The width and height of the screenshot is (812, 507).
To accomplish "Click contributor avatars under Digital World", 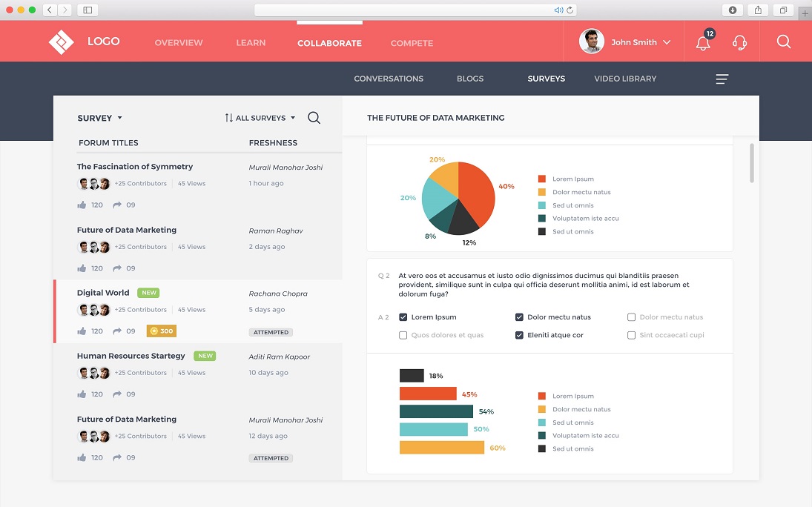I will [x=93, y=310].
